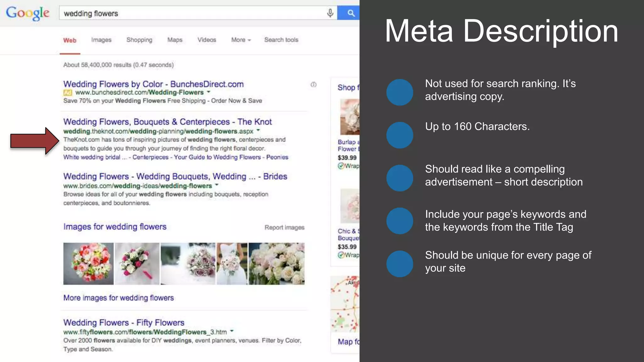Click the blue search magnifier button
Screen dimensions: 644x362
(348, 13)
